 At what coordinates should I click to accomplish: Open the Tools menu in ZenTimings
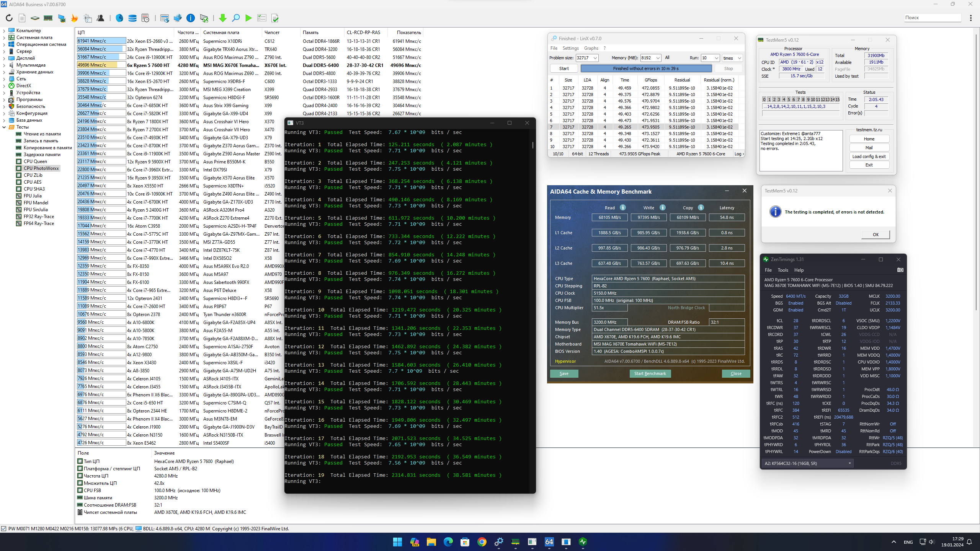pos(783,270)
